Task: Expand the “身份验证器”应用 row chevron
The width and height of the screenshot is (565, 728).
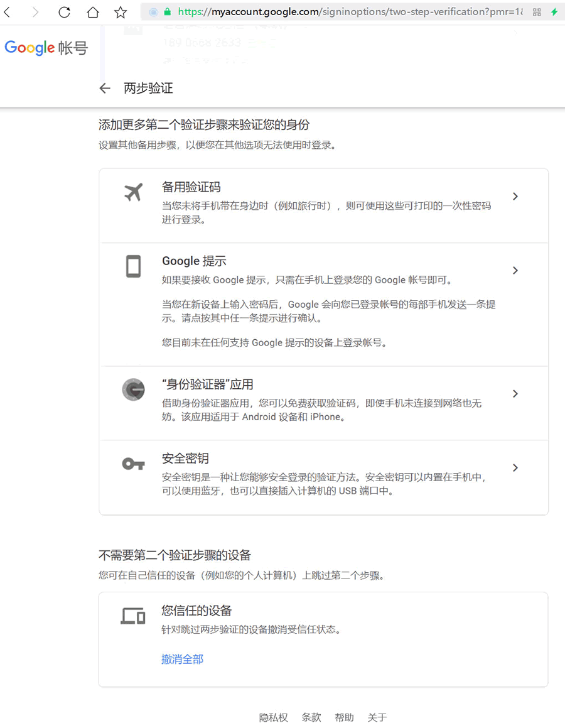Action: pyautogui.click(x=515, y=394)
